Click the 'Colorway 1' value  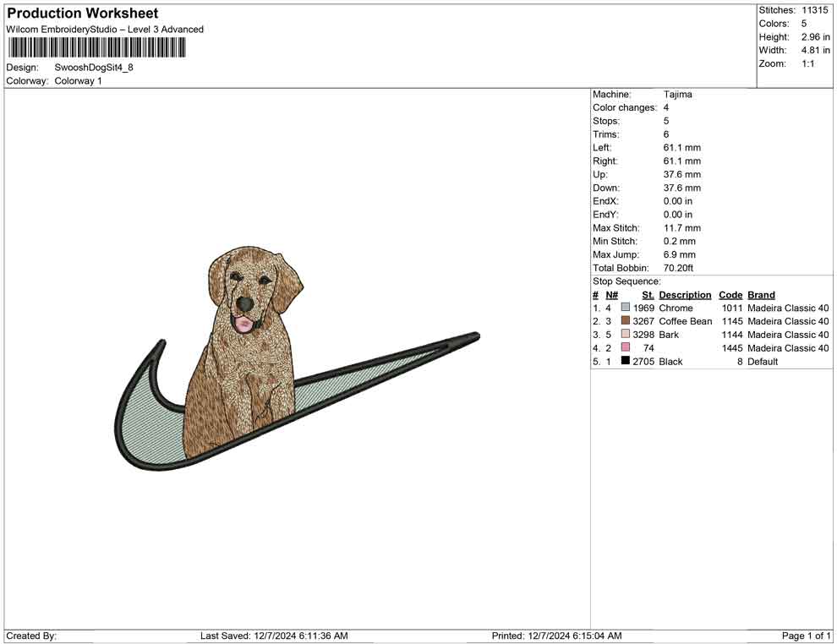point(78,81)
